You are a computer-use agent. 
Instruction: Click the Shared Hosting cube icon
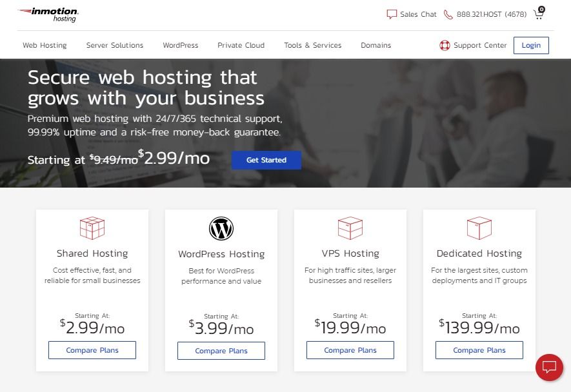pos(92,228)
